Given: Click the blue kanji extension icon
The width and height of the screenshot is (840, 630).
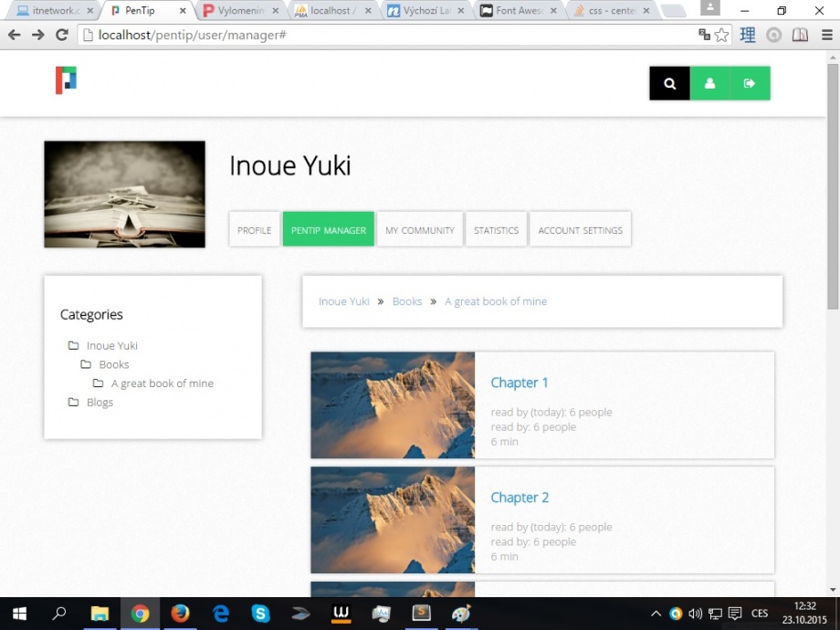Looking at the screenshot, I should [x=747, y=36].
